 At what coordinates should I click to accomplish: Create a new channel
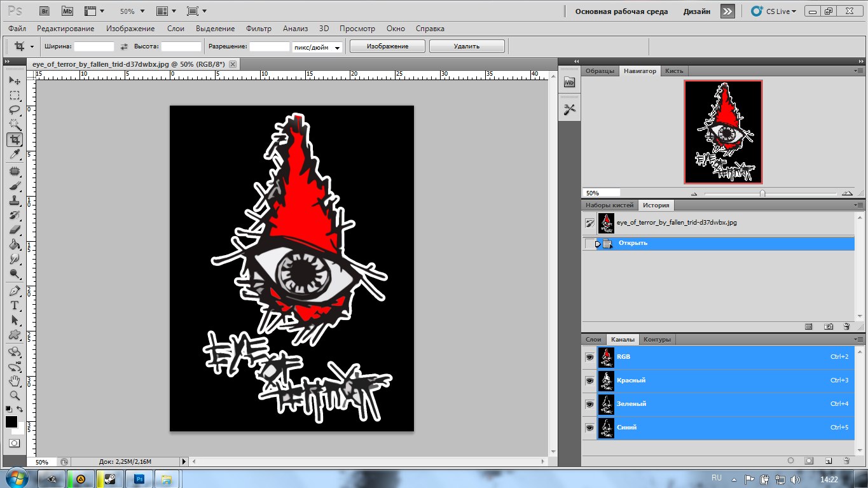pyautogui.click(x=829, y=460)
